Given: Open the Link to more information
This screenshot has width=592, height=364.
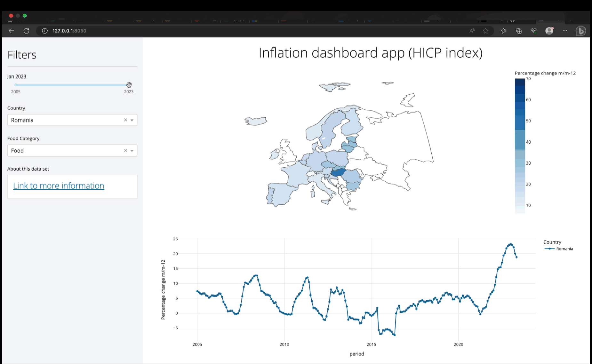Looking at the screenshot, I should [59, 186].
